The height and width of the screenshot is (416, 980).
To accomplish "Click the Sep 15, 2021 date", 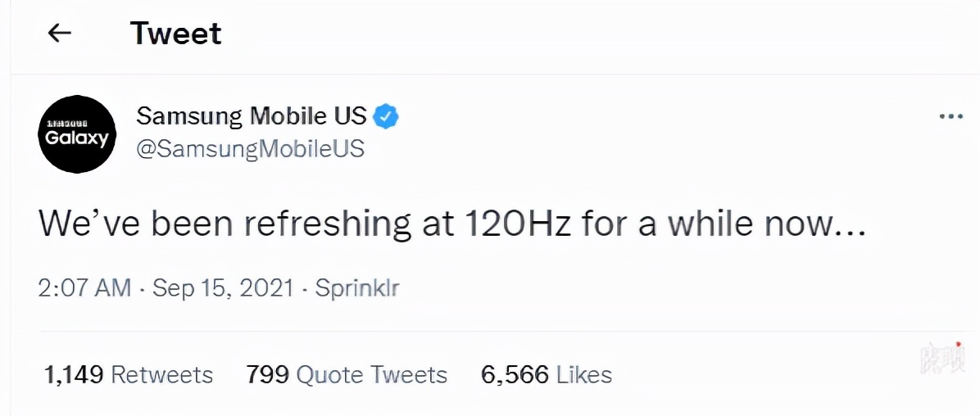I will tap(222, 287).
